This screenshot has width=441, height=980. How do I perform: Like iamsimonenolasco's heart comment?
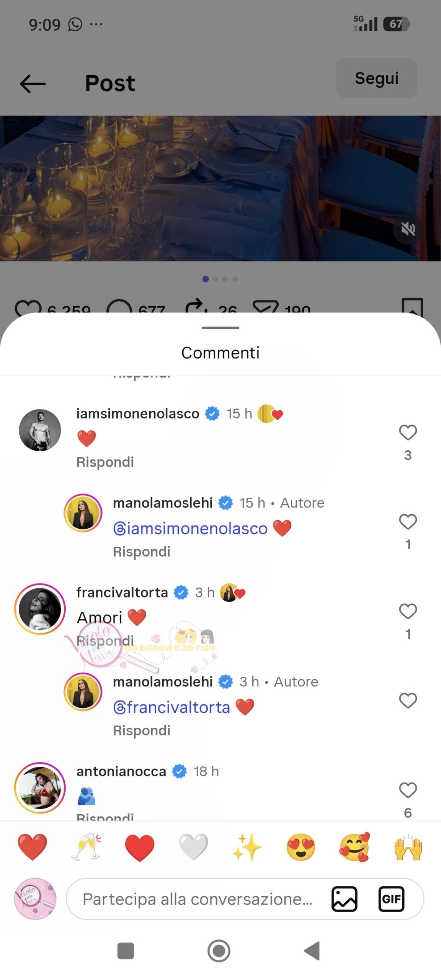click(408, 433)
